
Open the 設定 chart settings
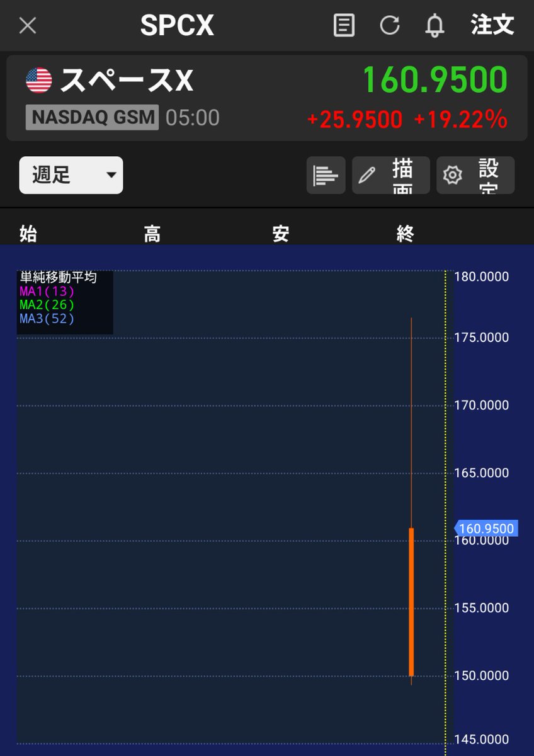475,175
